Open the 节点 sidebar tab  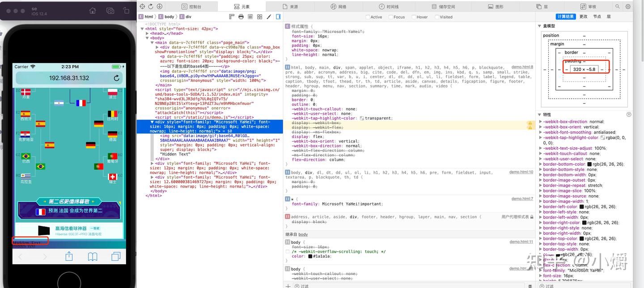(x=597, y=16)
